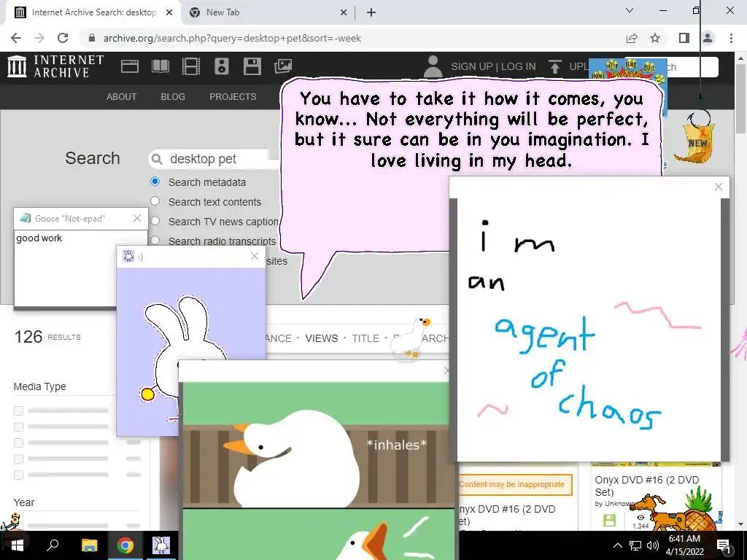Click the 126 RESULTS count
The height and width of the screenshot is (560, 747).
(47, 337)
